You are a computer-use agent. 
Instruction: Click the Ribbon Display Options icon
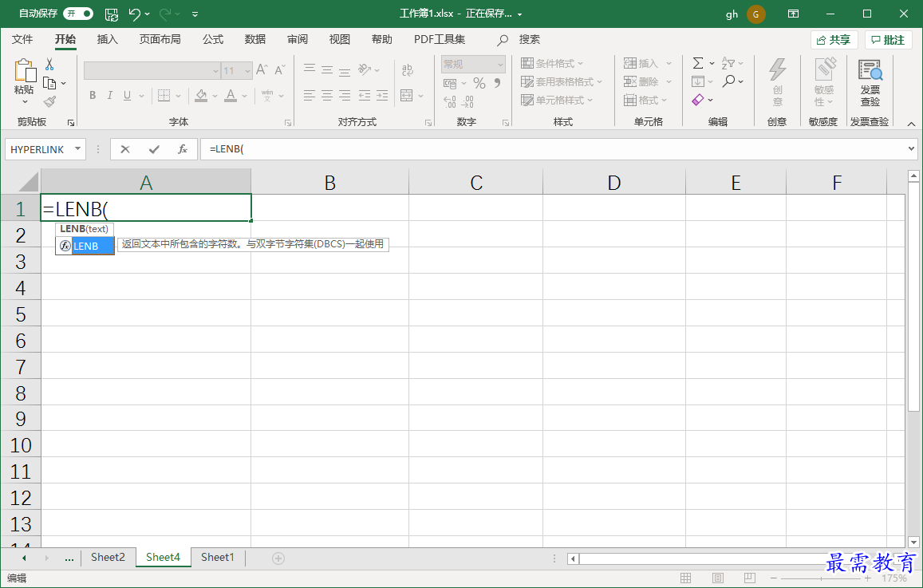tap(794, 14)
